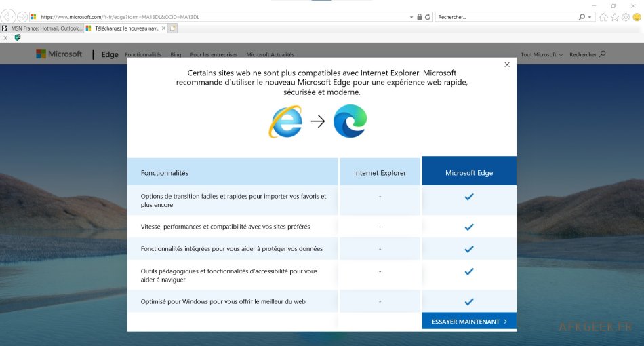Click the Microsoft Edge logo

coord(350,121)
